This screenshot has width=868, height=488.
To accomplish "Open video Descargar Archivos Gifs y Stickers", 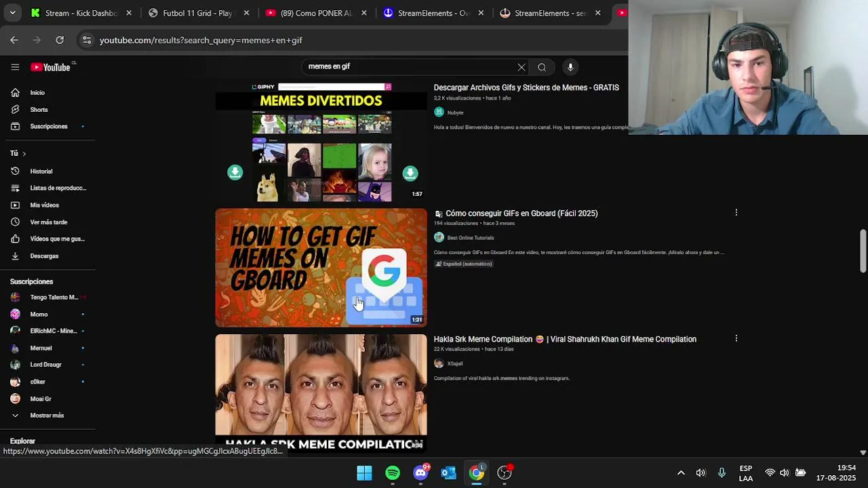I will tap(526, 87).
